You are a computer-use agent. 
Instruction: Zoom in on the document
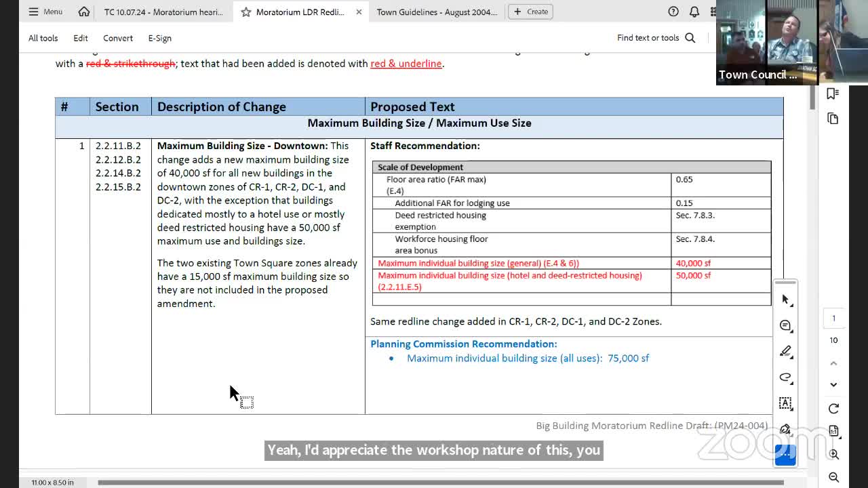pos(833,454)
